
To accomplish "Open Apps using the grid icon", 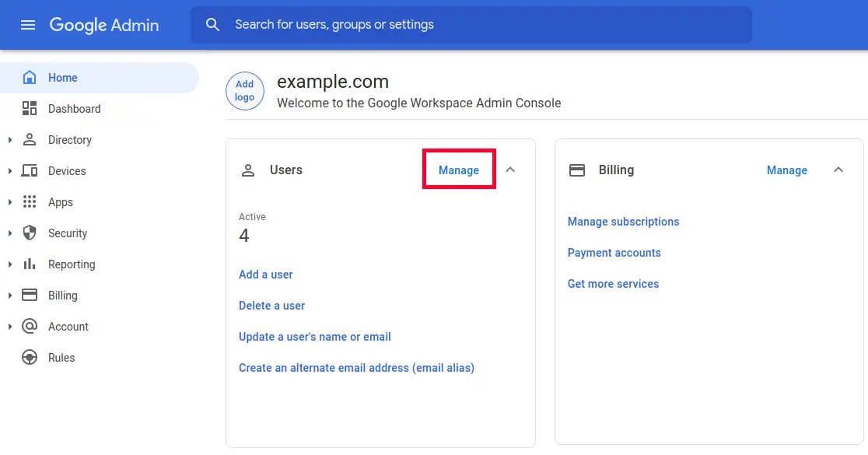I will point(30,201).
